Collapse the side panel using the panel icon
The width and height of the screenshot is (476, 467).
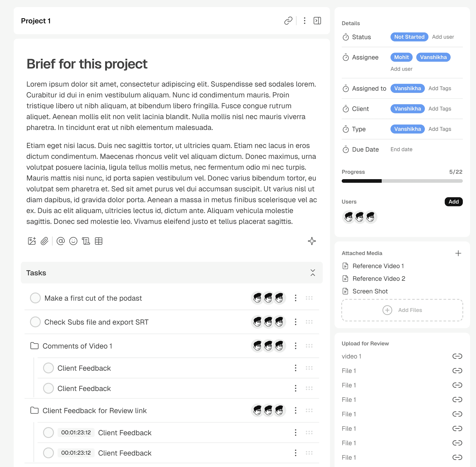click(x=317, y=21)
